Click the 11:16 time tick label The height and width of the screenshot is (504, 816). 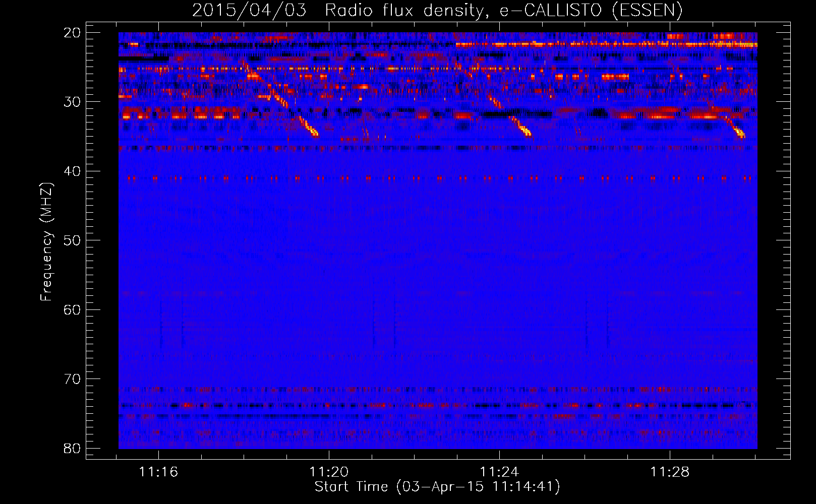click(x=158, y=472)
